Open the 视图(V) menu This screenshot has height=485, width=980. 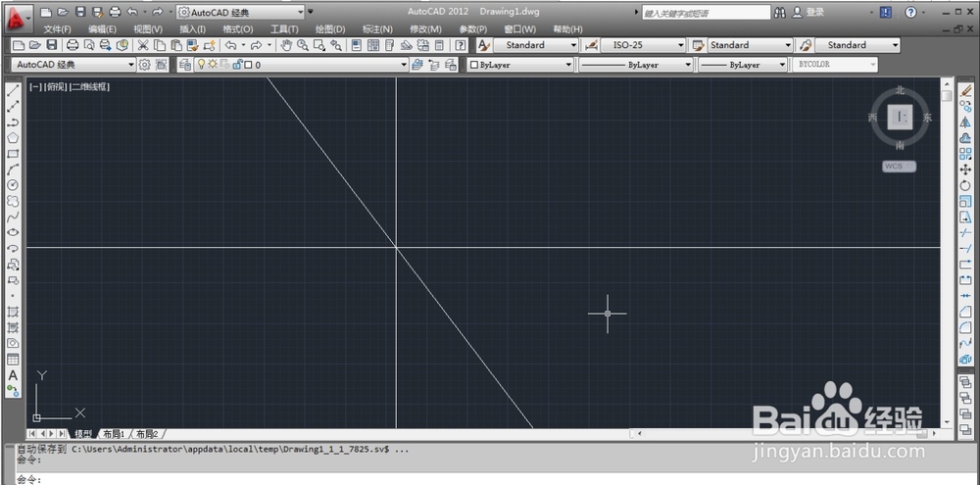(x=148, y=29)
